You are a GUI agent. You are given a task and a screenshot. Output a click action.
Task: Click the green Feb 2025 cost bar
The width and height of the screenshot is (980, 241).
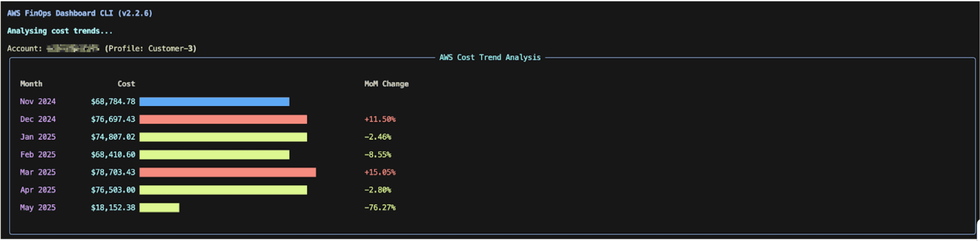point(214,155)
